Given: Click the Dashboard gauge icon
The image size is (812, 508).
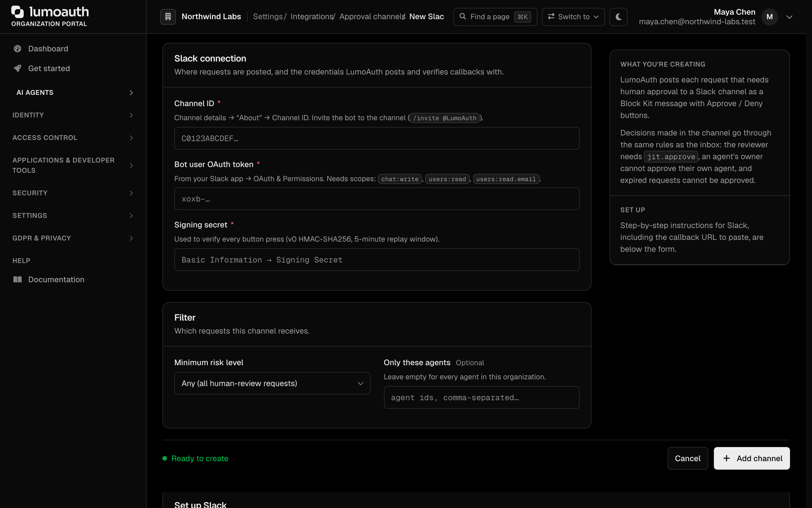Looking at the screenshot, I should (x=17, y=49).
